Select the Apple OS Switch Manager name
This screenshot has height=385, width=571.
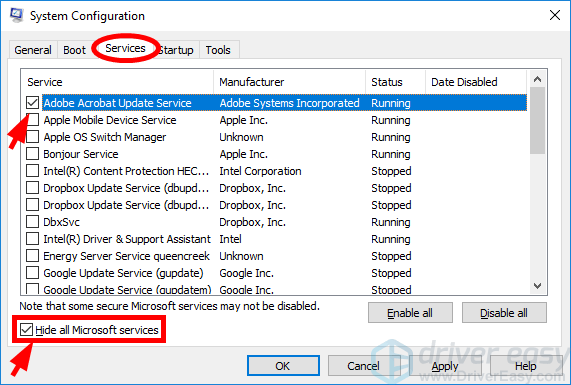[x=105, y=137]
